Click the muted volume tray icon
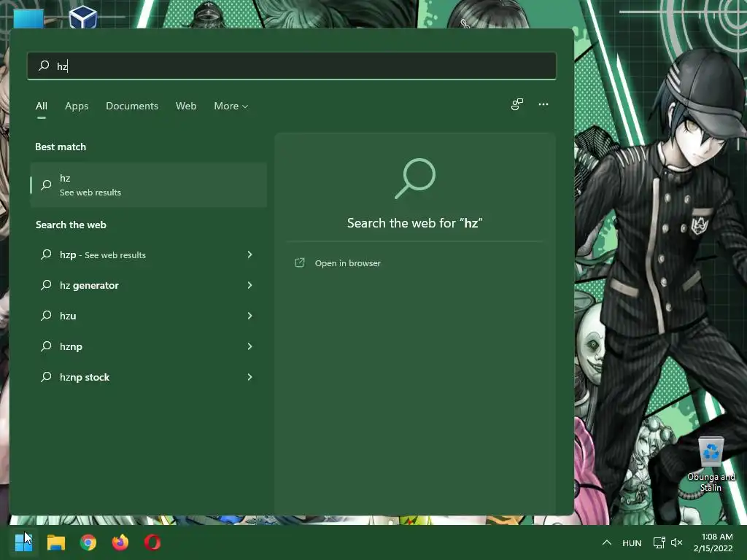Image resolution: width=747 pixels, height=560 pixels. pos(676,542)
